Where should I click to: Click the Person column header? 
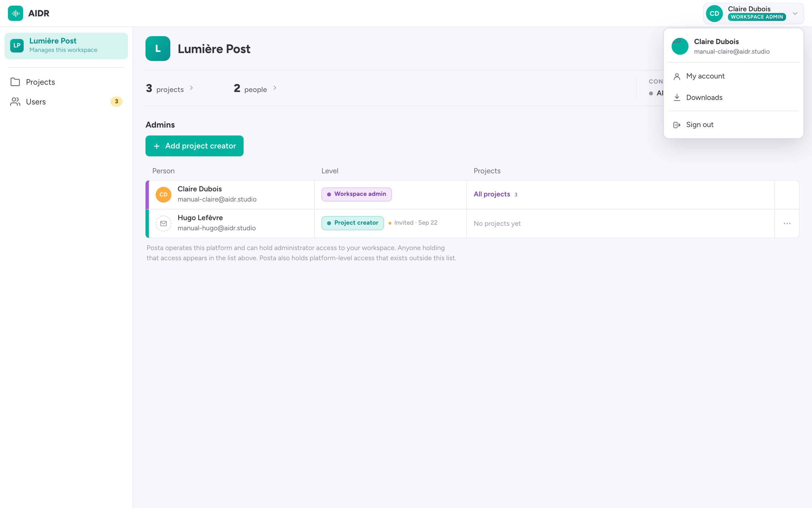point(164,171)
